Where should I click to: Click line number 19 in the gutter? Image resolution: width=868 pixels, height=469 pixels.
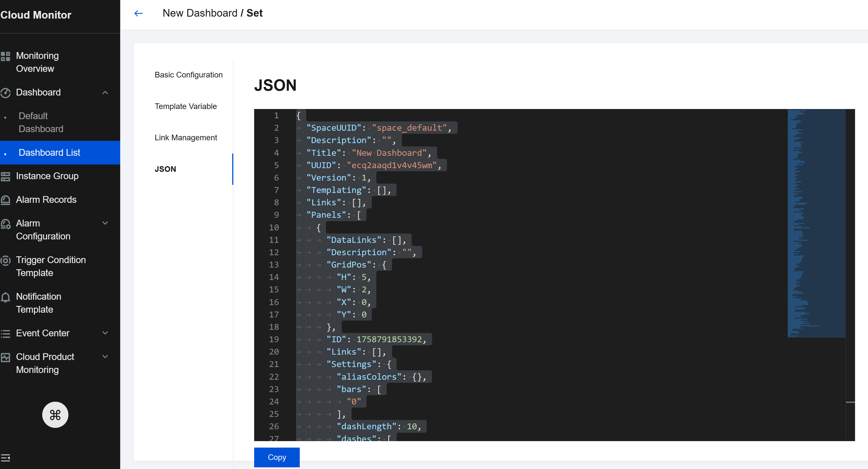pyautogui.click(x=274, y=339)
